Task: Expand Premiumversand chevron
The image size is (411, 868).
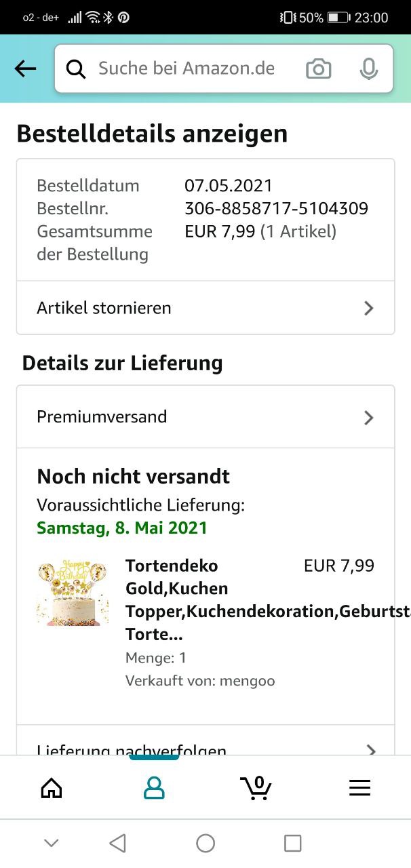Action: pos(368,418)
